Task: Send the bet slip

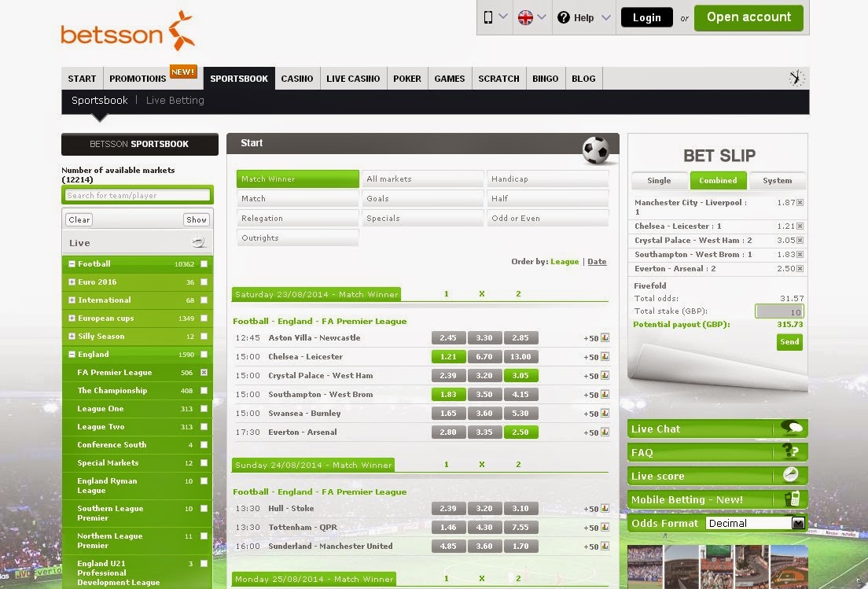Action: [x=789, y=341]
